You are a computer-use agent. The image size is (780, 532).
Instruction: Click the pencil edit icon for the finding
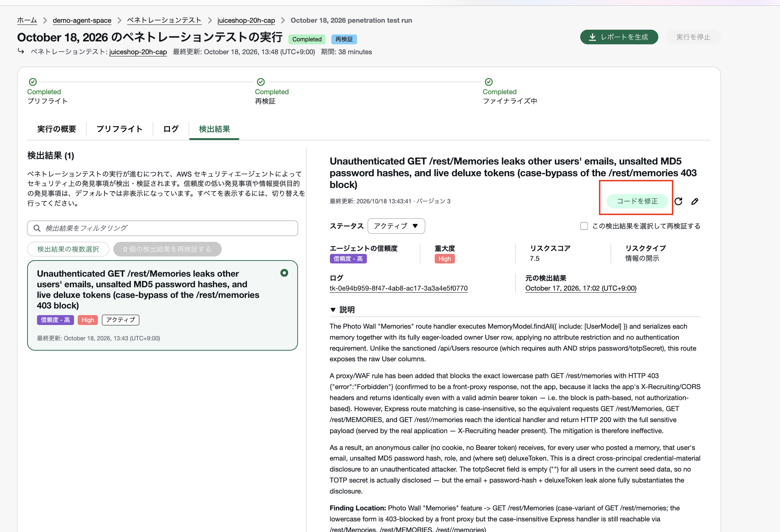[695, 201]
